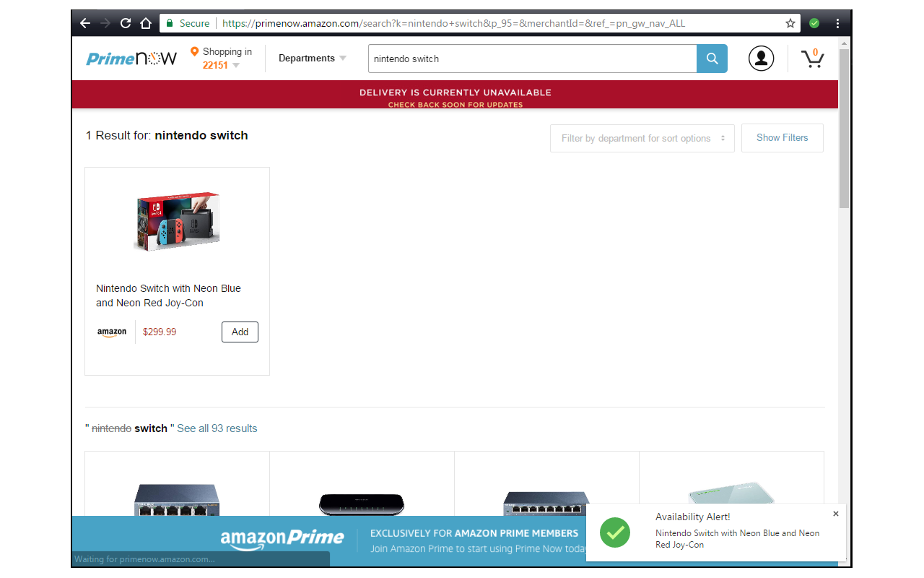924x578 pixels.
Task: Submit search with magnifying glass button
Action: [712, 59]
